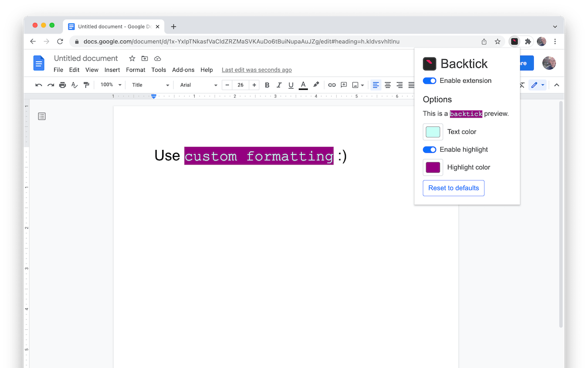Undo the last action in toolbar
The image size is (588, 368).
pos(39,85)
